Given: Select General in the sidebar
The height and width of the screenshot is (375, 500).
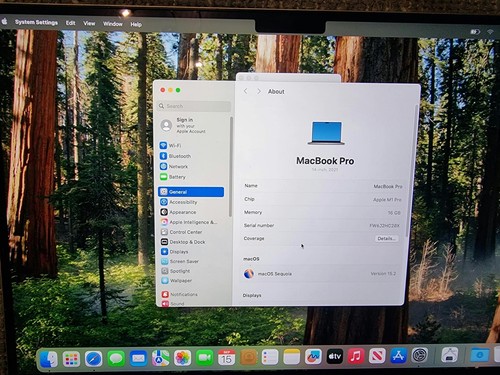Looking at the screenshot, I should (x=191, y=192).
